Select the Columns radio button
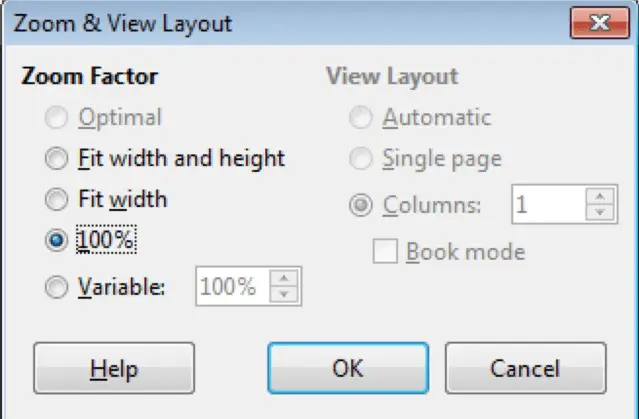This screenshot has width=639, height=419. pyautogui.click(x=358, y=206)
